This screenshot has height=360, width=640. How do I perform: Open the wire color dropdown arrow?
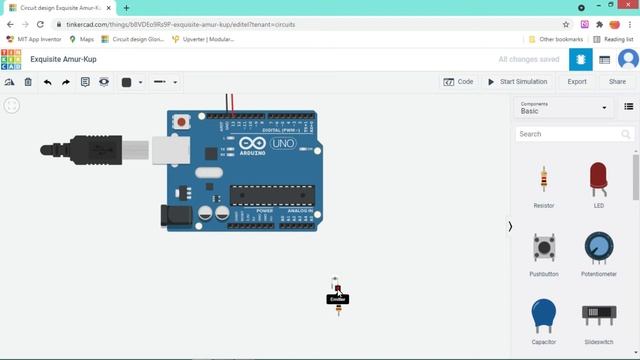point(140,82)
